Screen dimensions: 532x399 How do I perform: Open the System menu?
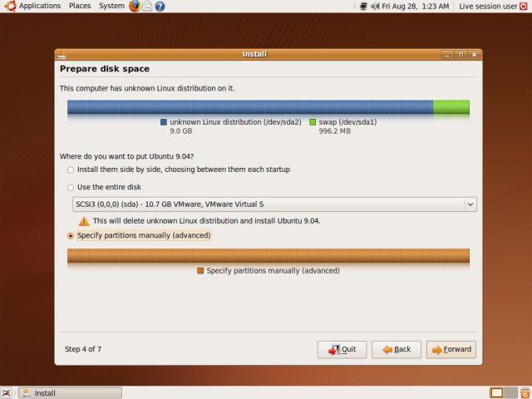[111, 6]
